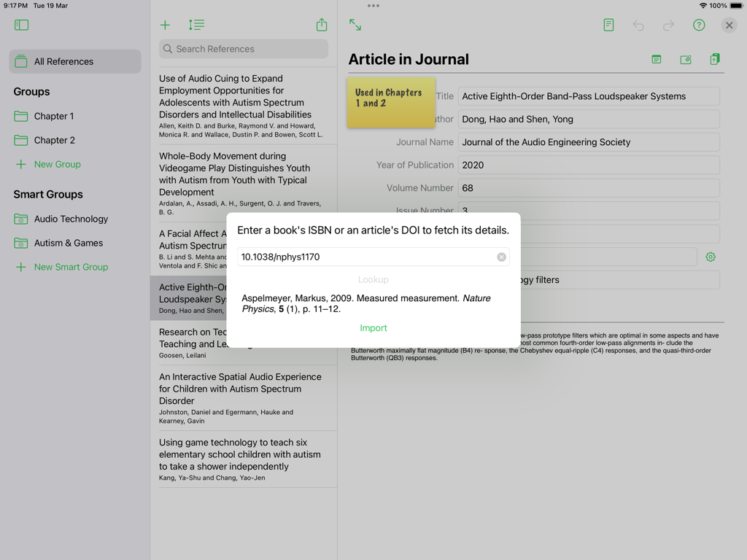Select the edit reference card icon
Viewport: 747px width, 560px height.
[685, 59]
